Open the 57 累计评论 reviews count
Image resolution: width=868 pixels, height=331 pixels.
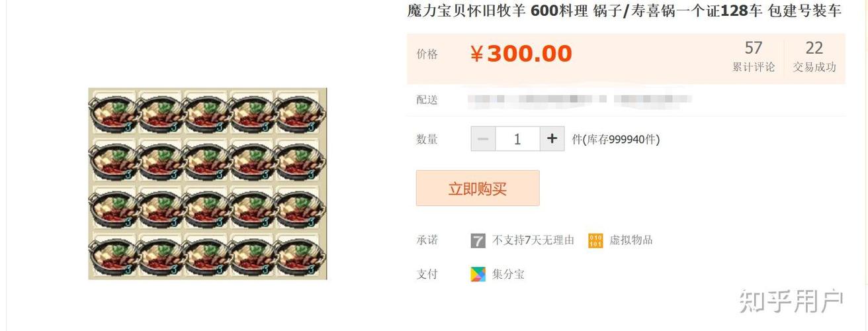[x=754, y=57]
